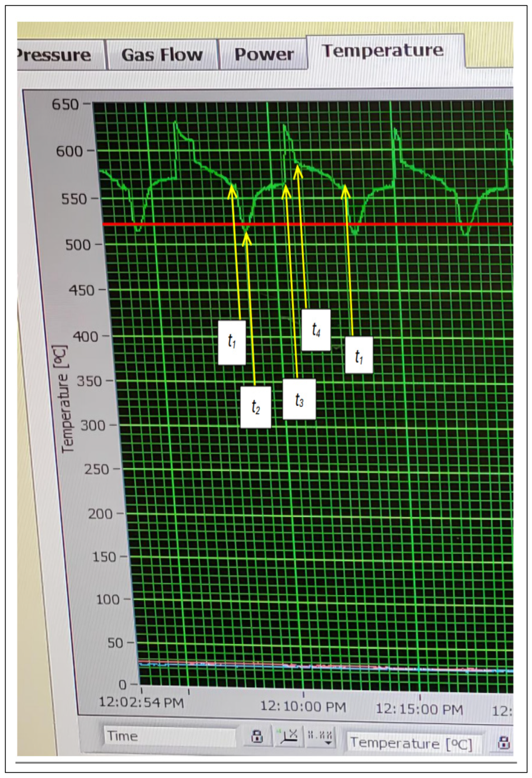The width and height of the screenshot is (532, 778).
Task: Click the Temperature tab
Action: click(383, 51)
